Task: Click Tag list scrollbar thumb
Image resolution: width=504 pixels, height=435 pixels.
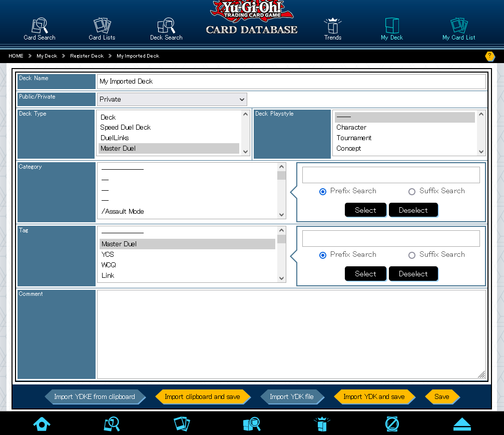Action: 282,239
